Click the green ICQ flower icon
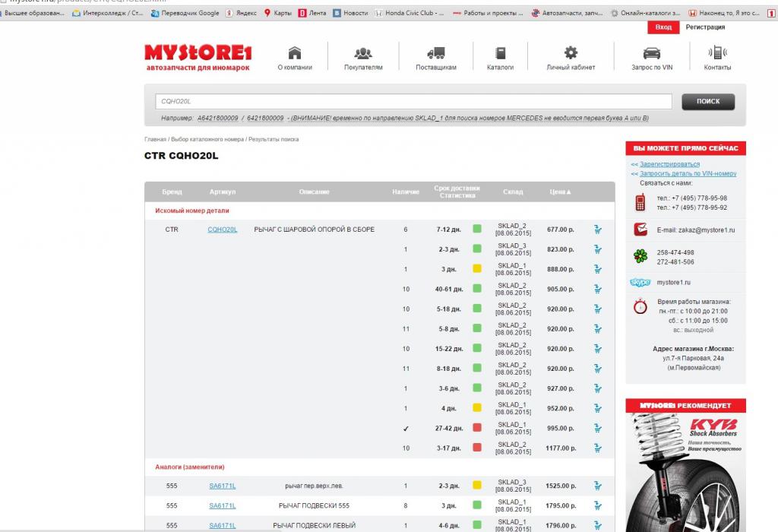 pyautogui.click(x=640, y=256)
